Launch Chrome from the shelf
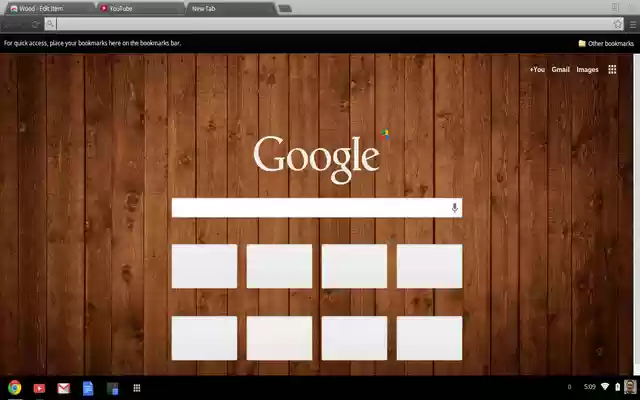 (15, 387)
